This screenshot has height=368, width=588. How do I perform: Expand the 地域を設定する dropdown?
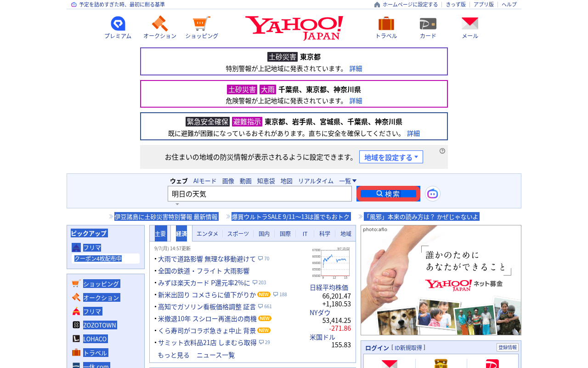391,157
